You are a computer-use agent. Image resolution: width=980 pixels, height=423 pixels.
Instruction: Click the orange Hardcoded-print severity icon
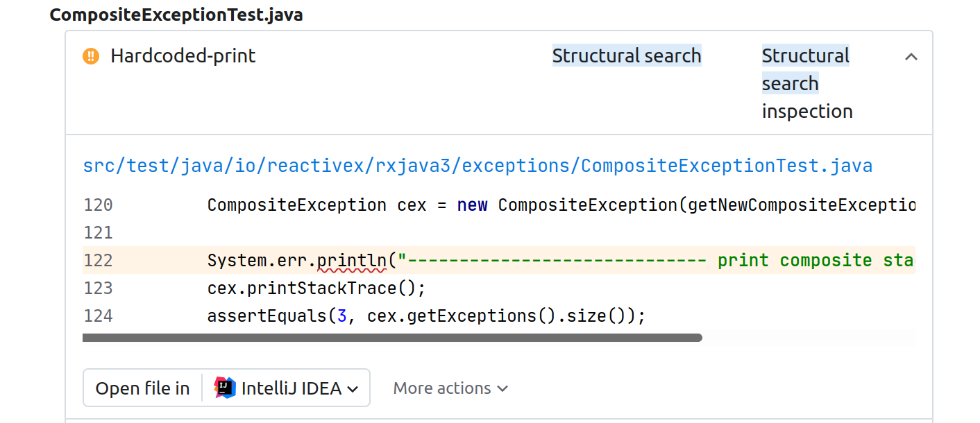[90, 56]
